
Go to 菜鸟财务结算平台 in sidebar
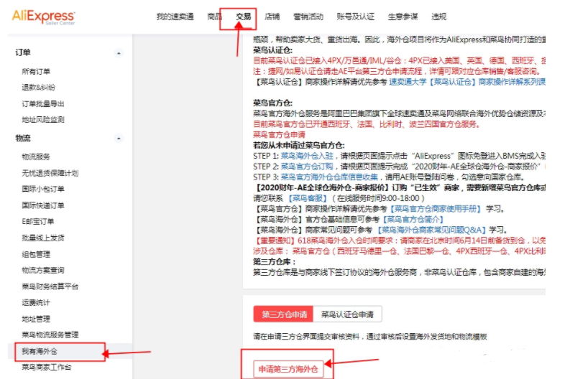50,286
